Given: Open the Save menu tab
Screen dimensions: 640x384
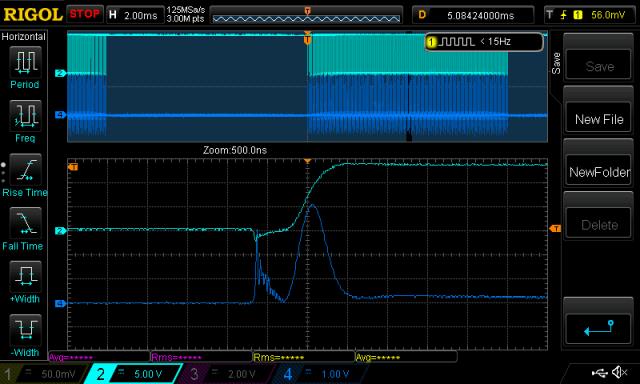Looking at the screenshot, I should [x=556, y=63].
